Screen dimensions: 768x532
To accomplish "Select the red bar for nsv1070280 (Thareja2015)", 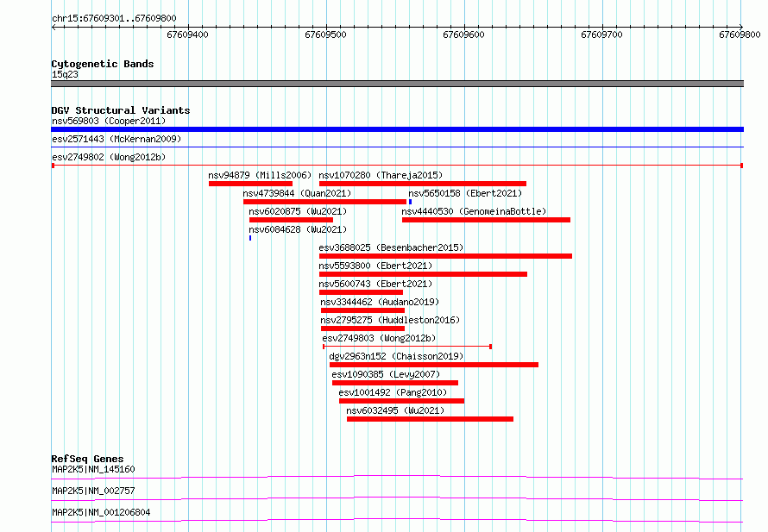I will coord(423,184).
